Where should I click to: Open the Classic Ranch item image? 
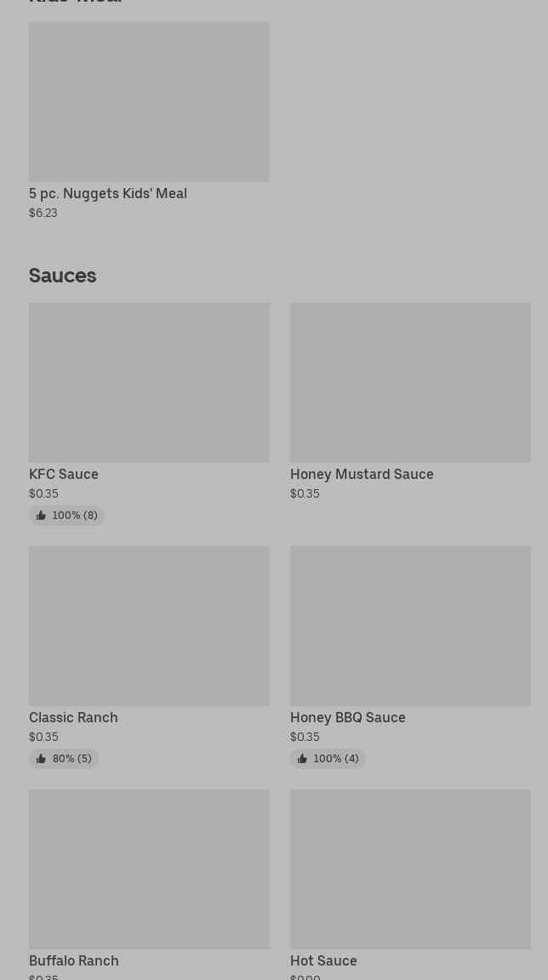149,626
